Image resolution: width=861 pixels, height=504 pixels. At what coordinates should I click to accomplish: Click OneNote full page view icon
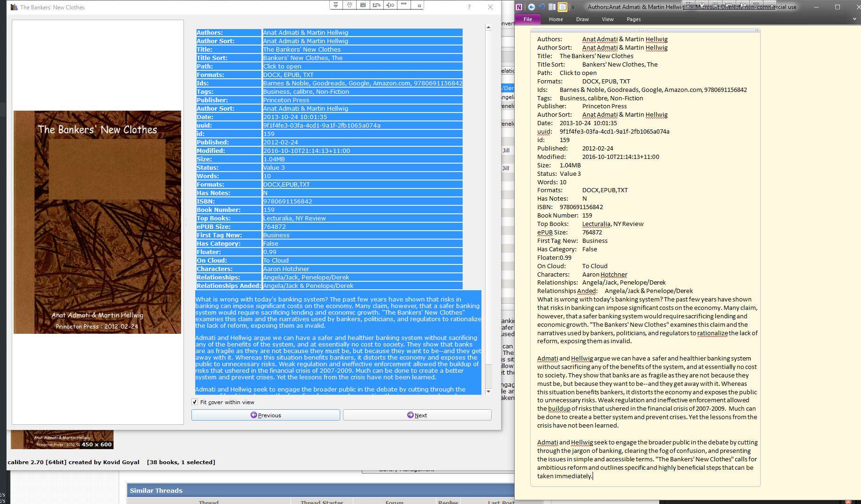click(562, 7)
